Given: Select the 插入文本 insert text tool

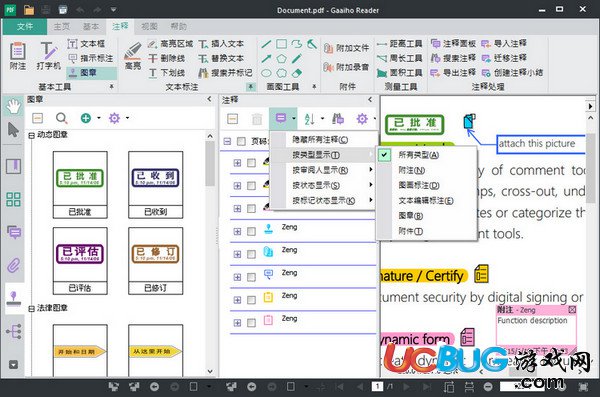Looking at the screenshot, I should coord(221,44).
